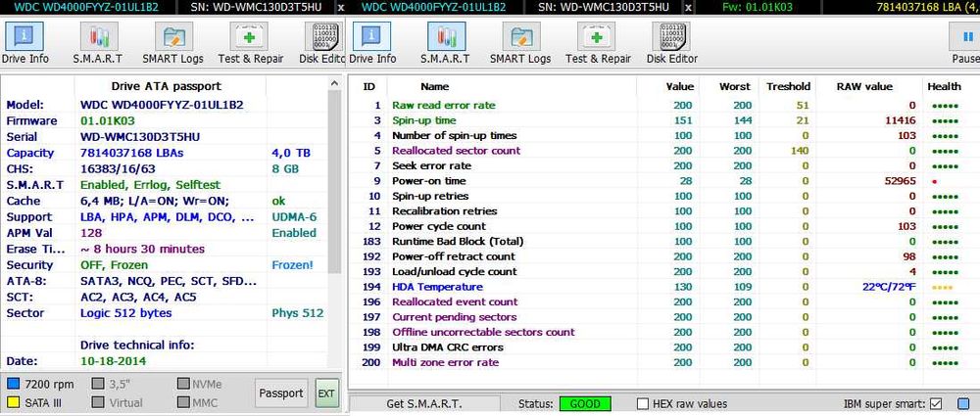Open Drive Info above the Drive ATA passport
The width and height of the screenshot is (980, 416).
(24, 42)
